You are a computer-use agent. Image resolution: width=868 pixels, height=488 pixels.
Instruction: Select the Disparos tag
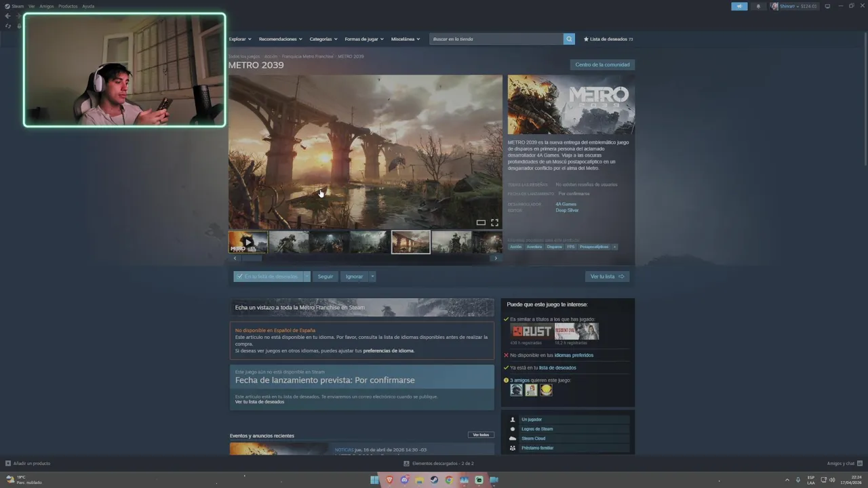[554, 247]
